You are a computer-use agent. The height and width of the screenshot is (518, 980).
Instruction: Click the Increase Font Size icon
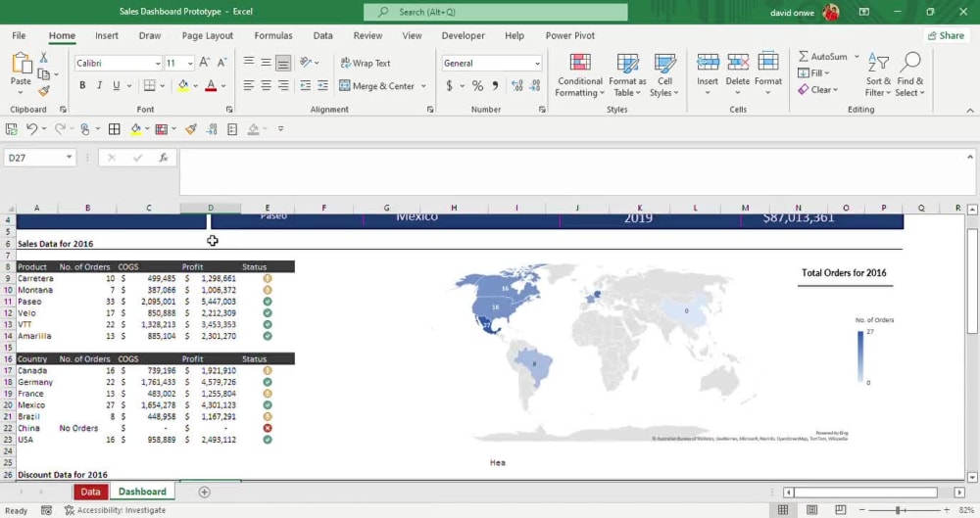205,63
